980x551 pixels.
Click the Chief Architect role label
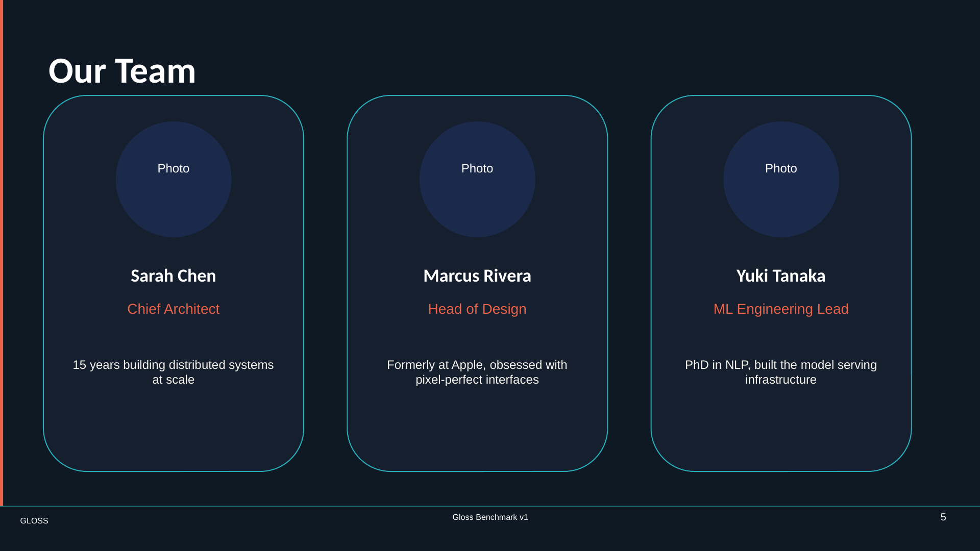(174, 309)
